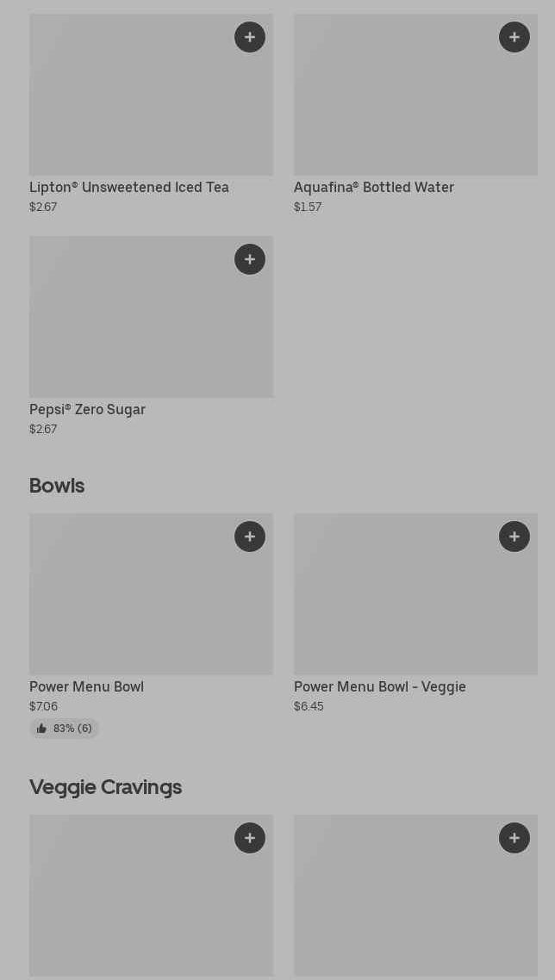Click the Power Menu Bowl - Veggie title

(x=379, y=687)
